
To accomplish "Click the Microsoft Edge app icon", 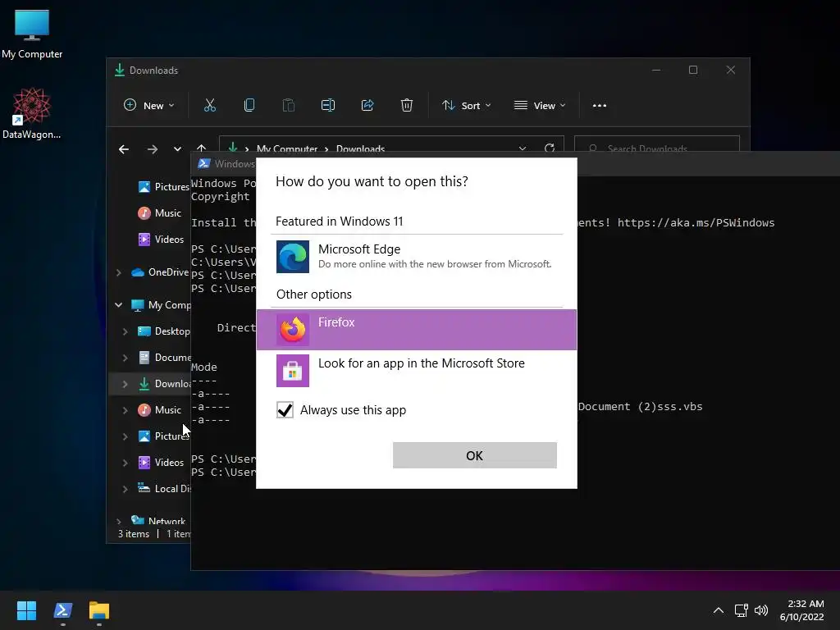I will pyautogui.click(x=293, y=257).
